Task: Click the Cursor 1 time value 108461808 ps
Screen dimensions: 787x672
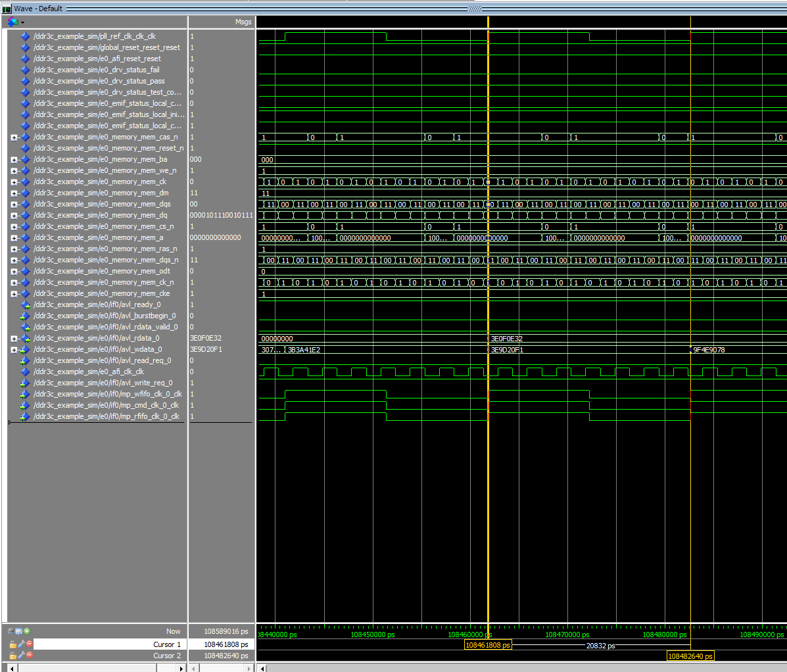Action: coord(226,644)
